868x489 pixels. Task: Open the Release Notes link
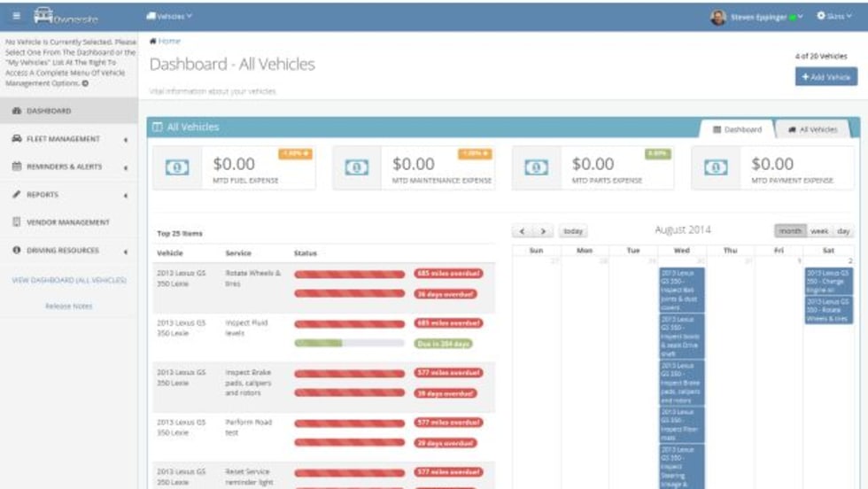pos(68,307)
